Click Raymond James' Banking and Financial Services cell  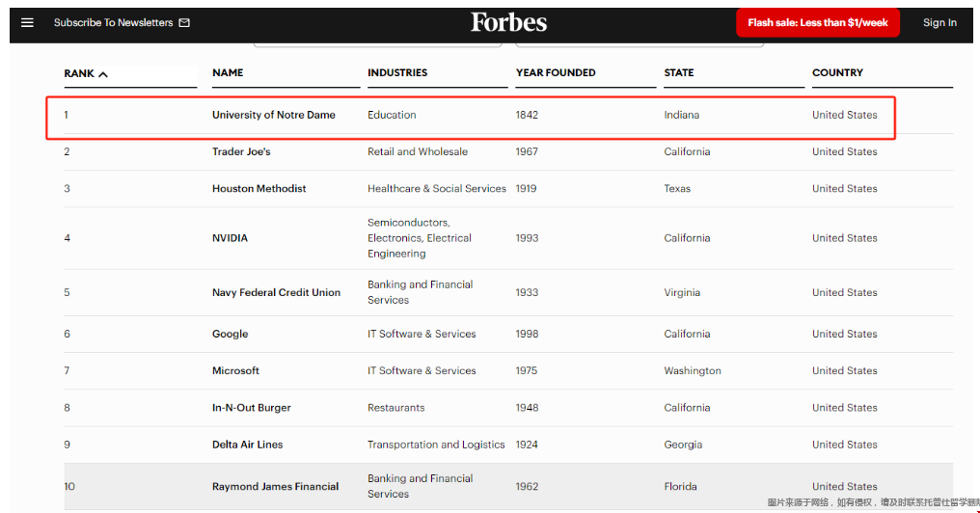click(x=420, y=486)
